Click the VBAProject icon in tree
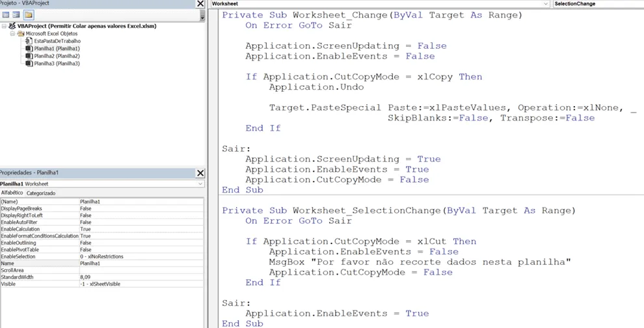Image resolution: width=644 pixels, height=328 pixels. click(x=12, y=26)
